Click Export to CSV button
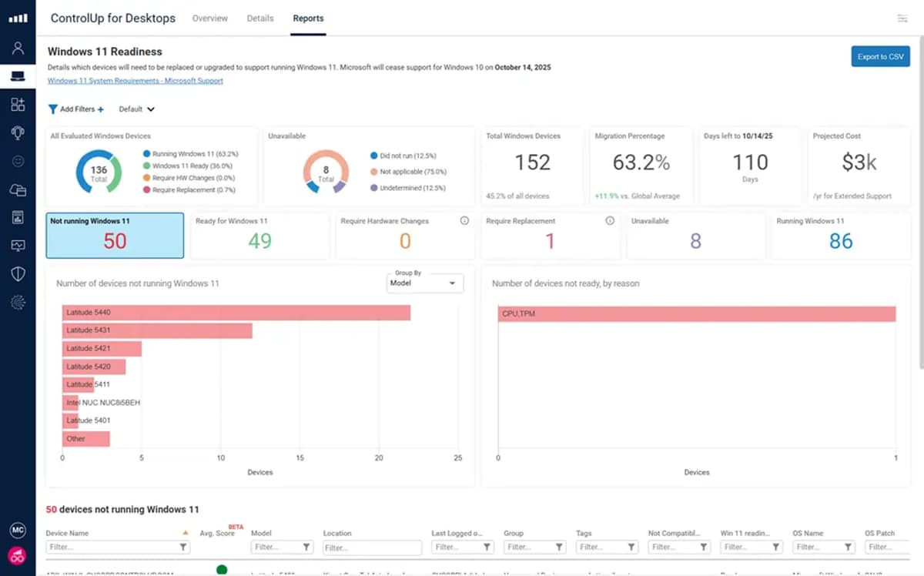 pyautogui.click(x=880, y=57)
